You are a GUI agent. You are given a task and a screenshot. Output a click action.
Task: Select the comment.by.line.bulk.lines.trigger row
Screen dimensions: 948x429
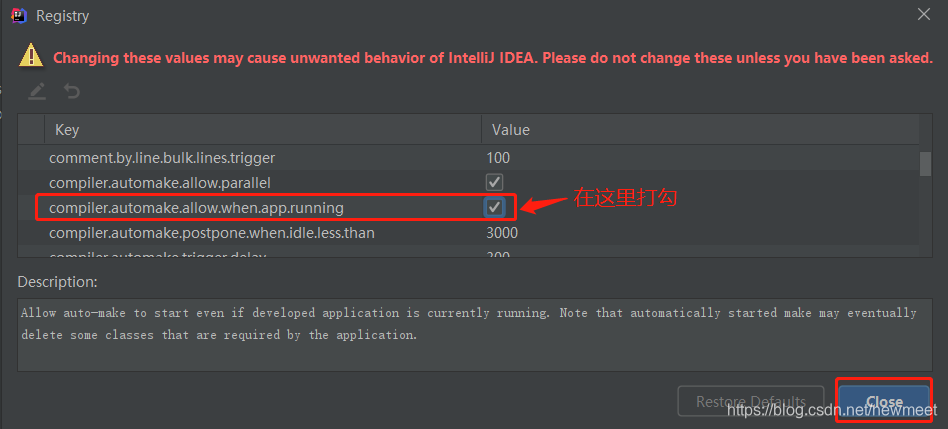pos(469,158)
